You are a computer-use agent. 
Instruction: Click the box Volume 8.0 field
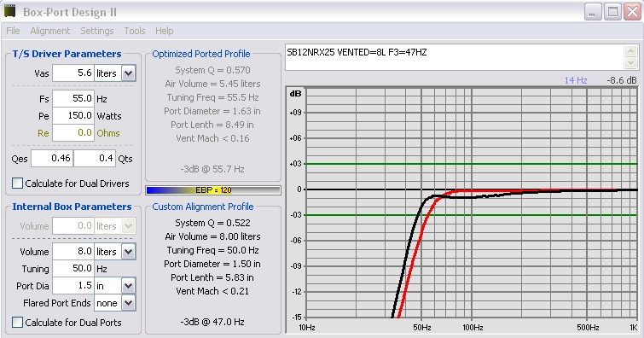pyautogui.click(x=73, y=252)
